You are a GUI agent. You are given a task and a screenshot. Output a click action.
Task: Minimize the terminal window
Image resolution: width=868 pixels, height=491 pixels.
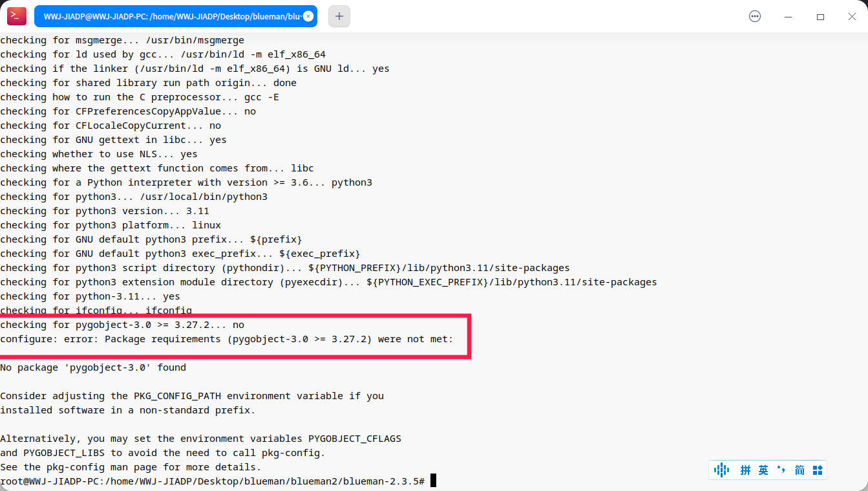[788, 17]
